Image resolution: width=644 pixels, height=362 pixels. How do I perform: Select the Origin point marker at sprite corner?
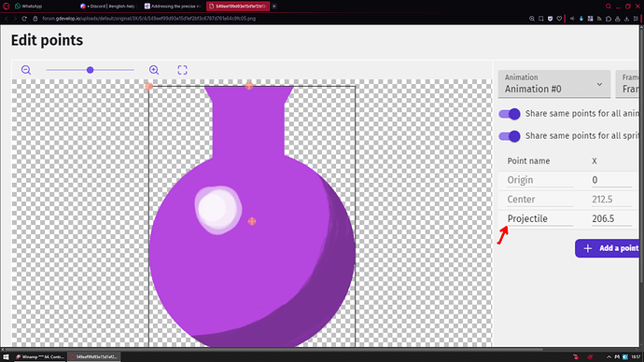pos(148,86)
